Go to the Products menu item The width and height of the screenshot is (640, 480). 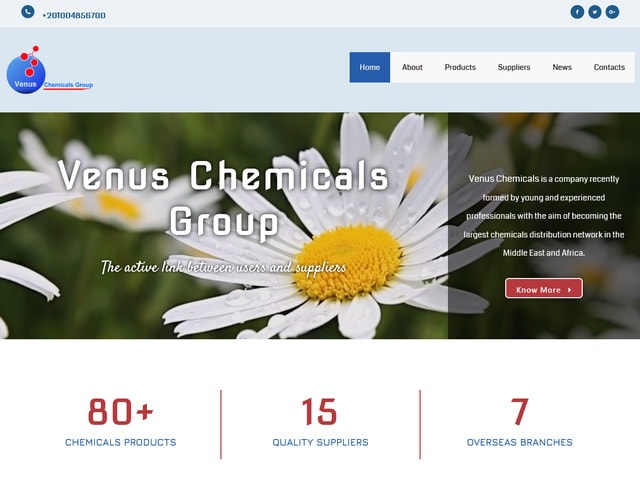click(x=460, y=67)
